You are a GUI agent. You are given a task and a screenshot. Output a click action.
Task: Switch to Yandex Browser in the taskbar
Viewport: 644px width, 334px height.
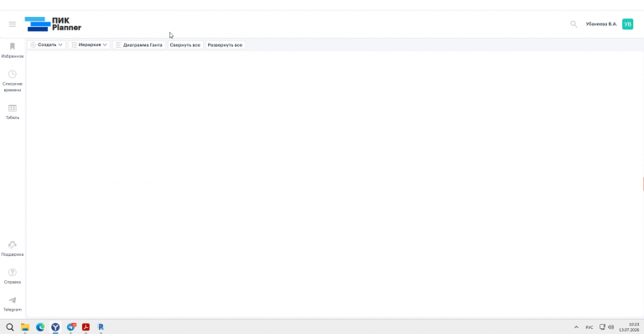[x=55, y=327]
